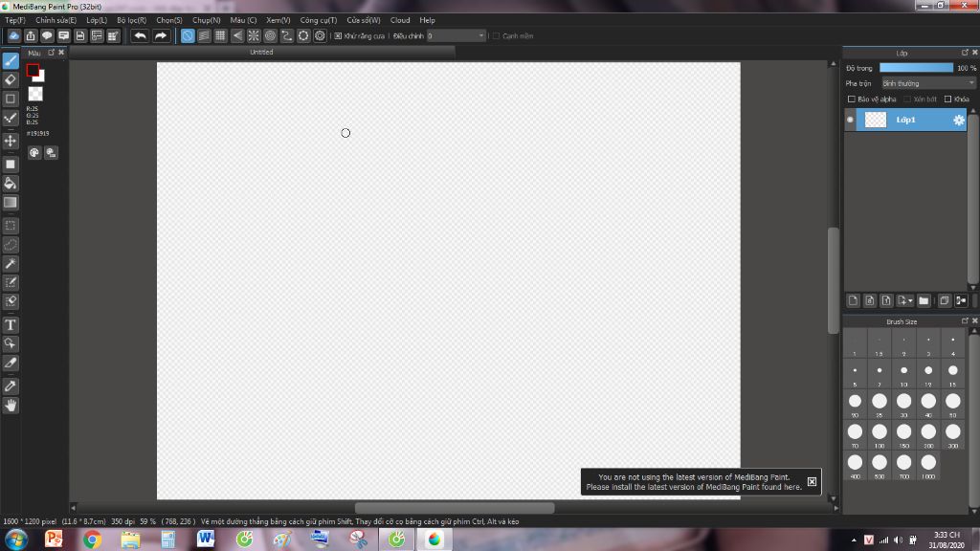Image resolution: width=980 pixels, height=551 pixels.
Task: Toggle Khử răng cưa anti-aliasing checkbox
Action: click(x=338, y=36)
